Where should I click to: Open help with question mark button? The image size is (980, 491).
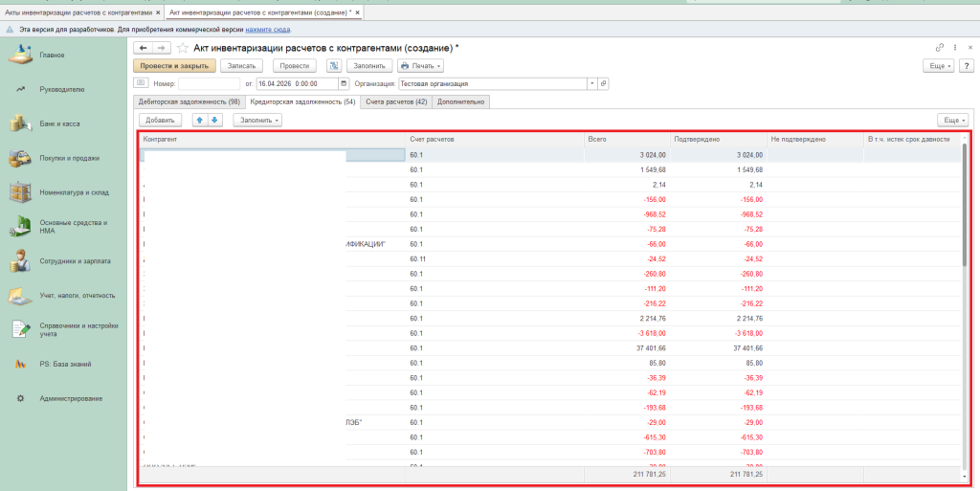[967, 66]
